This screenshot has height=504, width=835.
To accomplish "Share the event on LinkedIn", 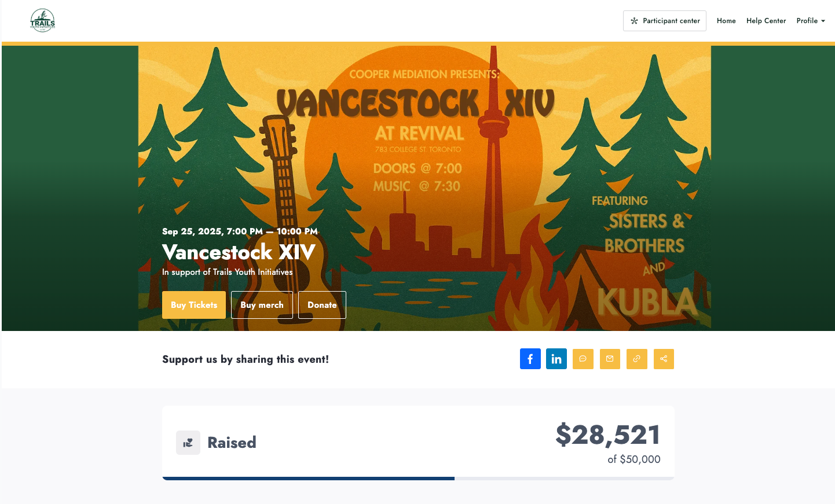I will click(x=556, y=359).
